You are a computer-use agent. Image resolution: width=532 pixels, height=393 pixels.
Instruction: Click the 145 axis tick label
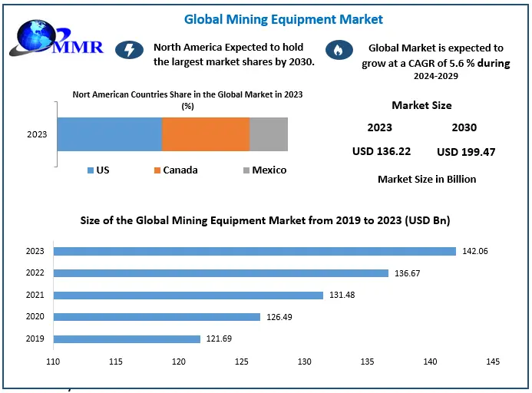coord(493,362)
